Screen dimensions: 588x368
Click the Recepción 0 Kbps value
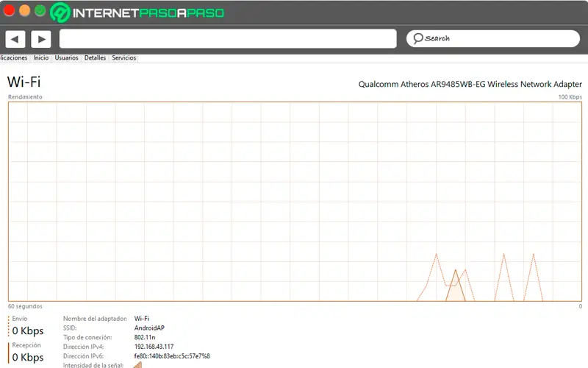click(x=28, y=357)
